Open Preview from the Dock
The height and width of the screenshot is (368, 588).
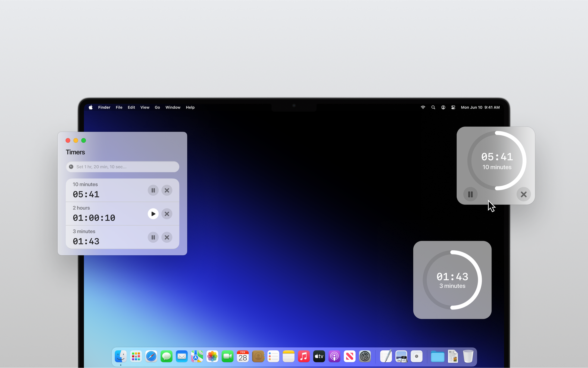(401, 357)
